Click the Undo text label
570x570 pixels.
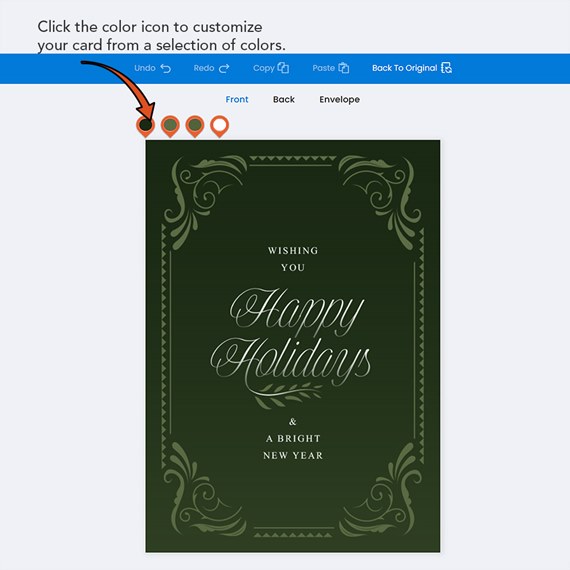click(145, 68)
